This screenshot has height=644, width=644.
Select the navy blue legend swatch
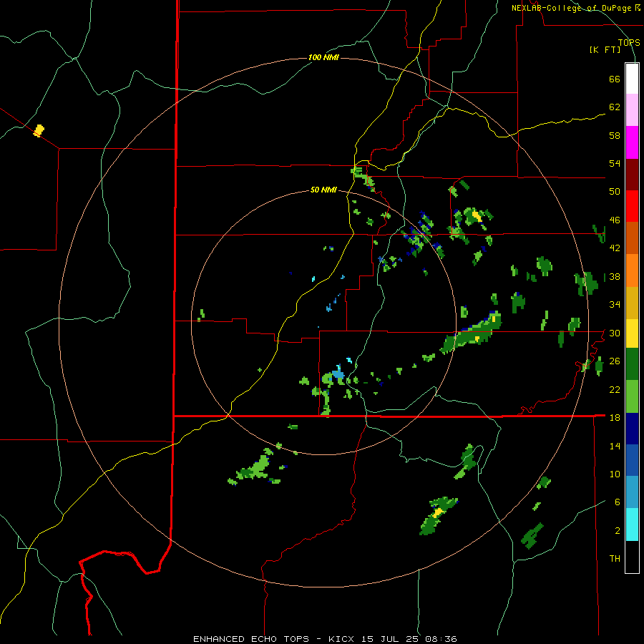point(632,429)
